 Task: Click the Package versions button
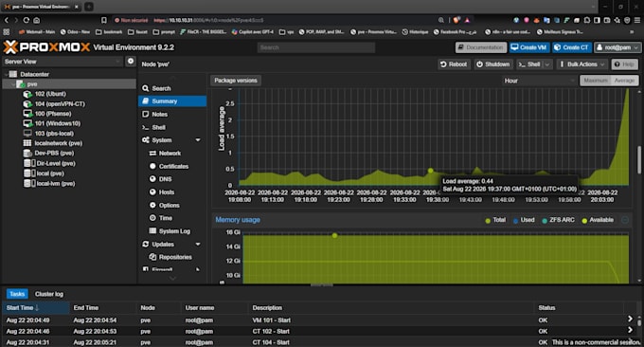(x=236, y=81)
